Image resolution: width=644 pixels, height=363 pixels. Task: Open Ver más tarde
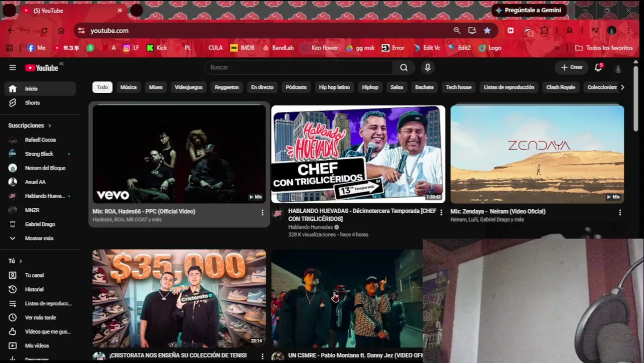[40, 318]
